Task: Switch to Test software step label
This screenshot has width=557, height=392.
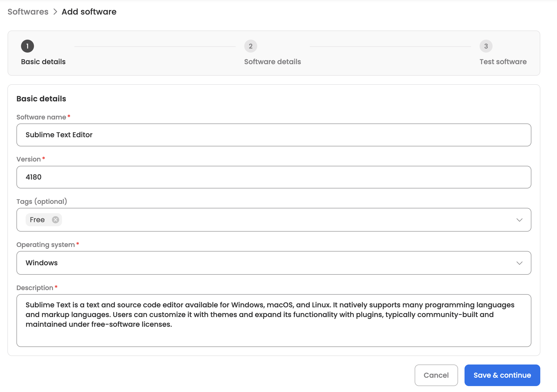Action: 503,62
